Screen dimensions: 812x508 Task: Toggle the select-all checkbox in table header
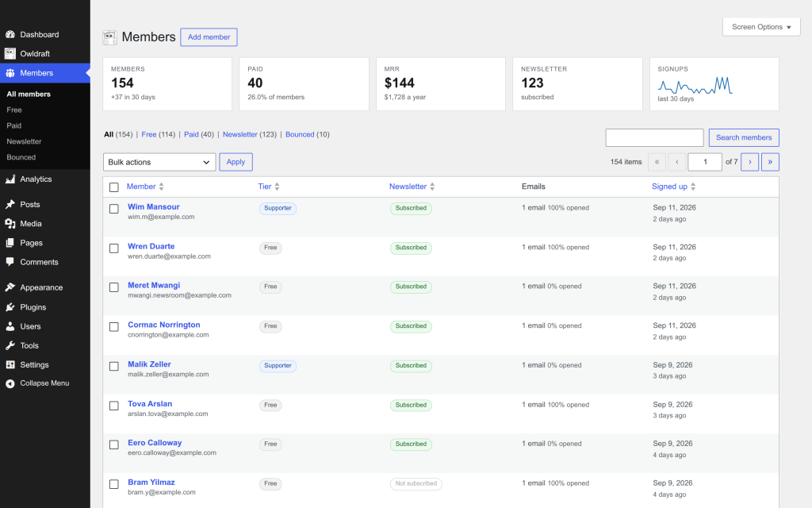tap(114, 187)
